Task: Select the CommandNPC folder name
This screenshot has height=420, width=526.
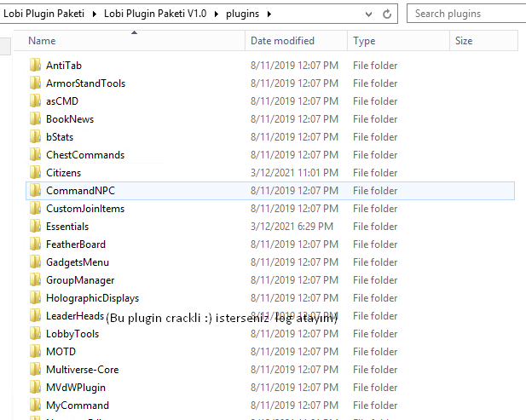Action: [x=80, y=191]
